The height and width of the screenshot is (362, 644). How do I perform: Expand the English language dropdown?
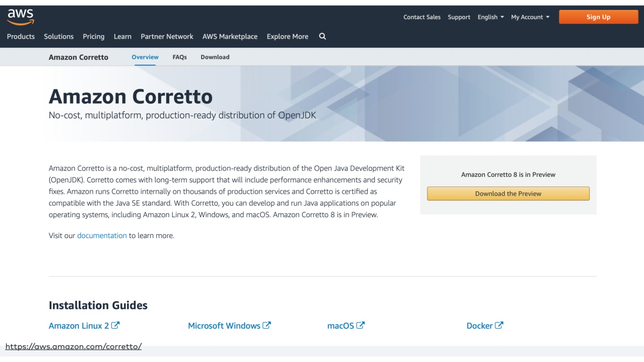(x=491, y=17)
